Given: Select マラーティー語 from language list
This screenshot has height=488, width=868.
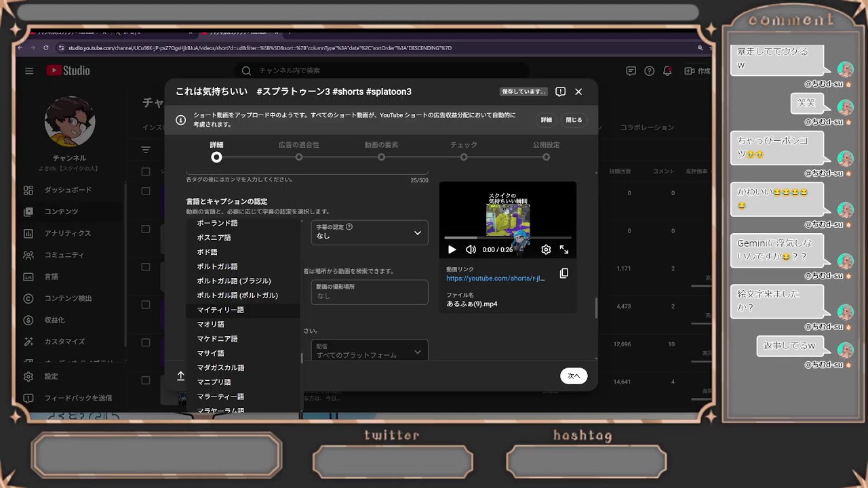Looking at the screenshot, I should point(243,396).
